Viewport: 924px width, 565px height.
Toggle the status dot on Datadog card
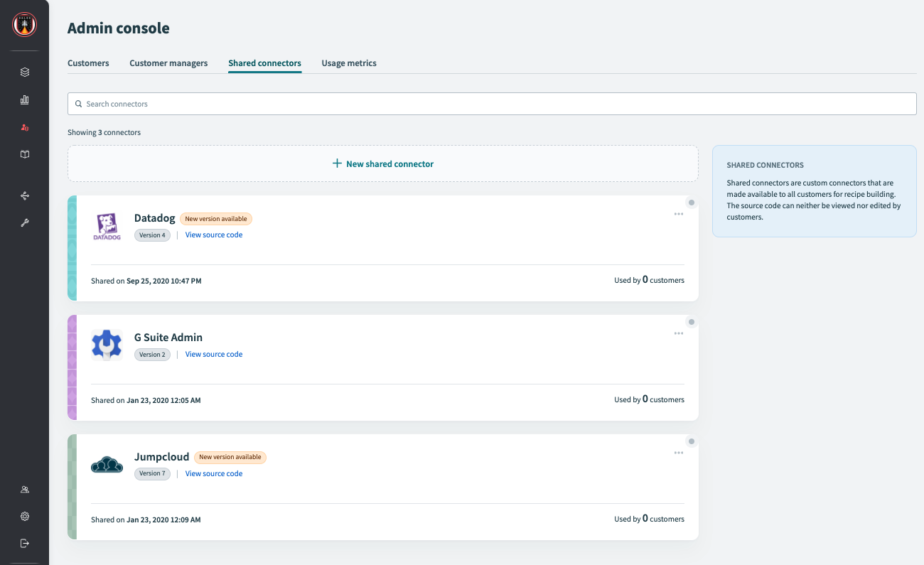(x=692, y=203)
